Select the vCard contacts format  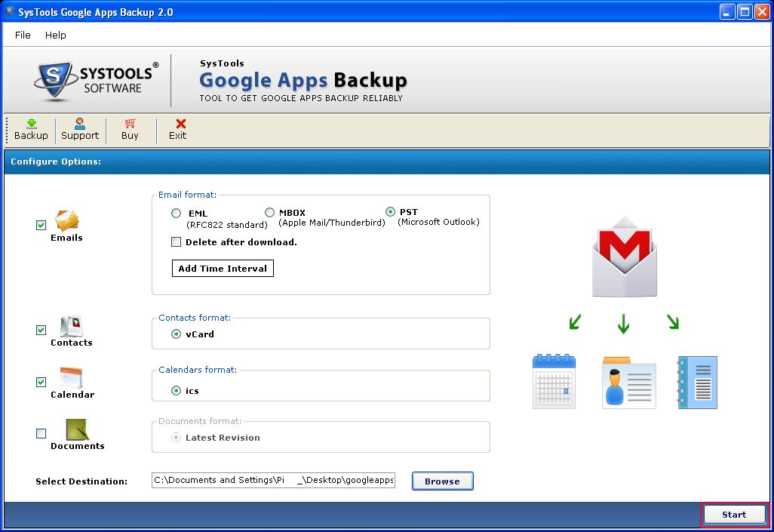pyautogui.click(x=177, y=334)
